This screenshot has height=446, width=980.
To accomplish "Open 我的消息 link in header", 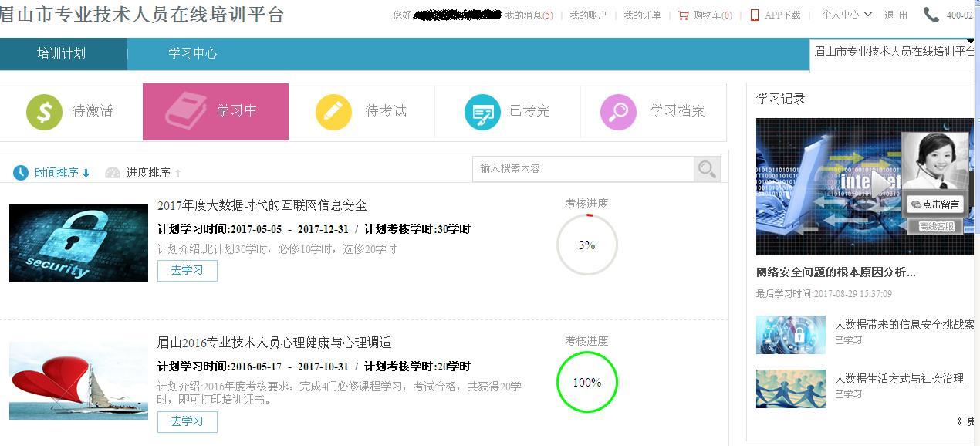I will (x=529, y=15).
